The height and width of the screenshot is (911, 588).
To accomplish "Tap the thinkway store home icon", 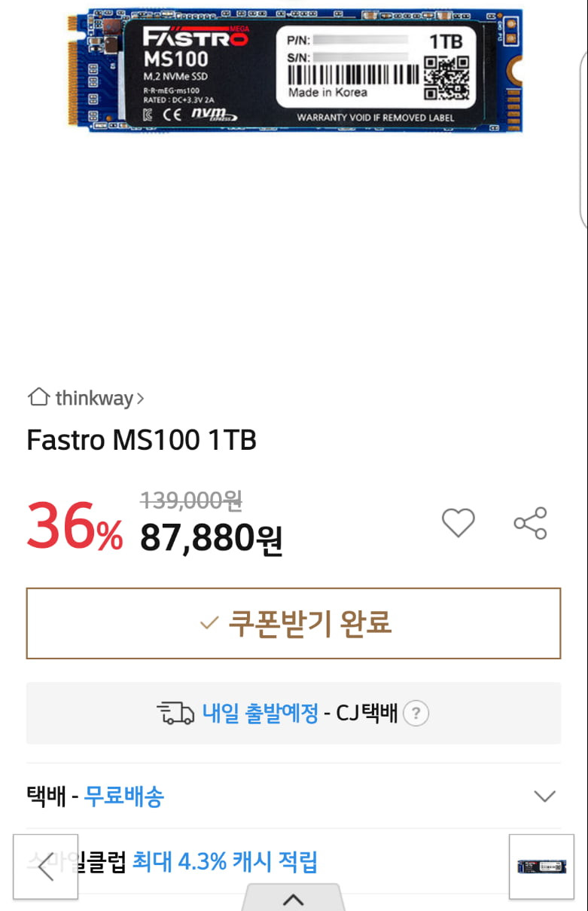I will click(x=38, y=396).
